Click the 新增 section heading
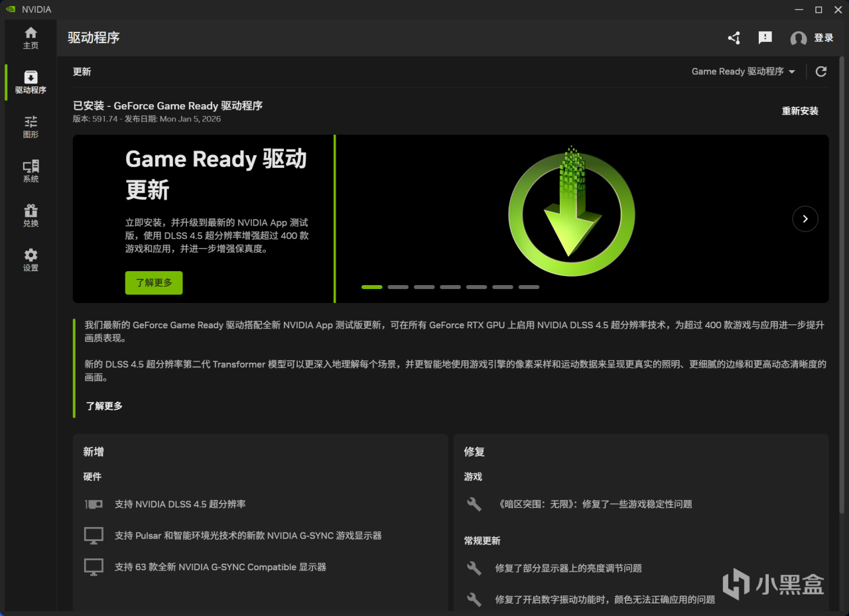The image size is (849, 616). tap(94, 452)
